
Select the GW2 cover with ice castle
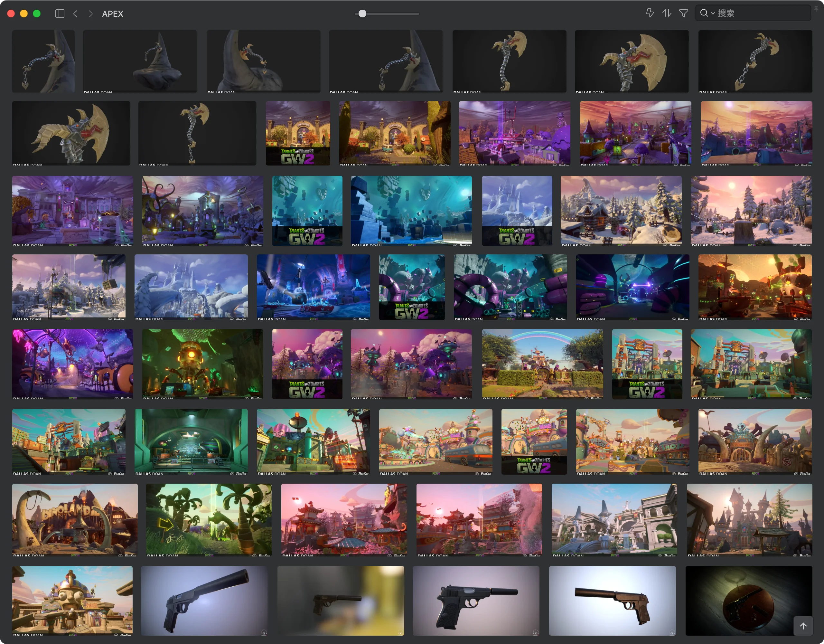point(517,211)
